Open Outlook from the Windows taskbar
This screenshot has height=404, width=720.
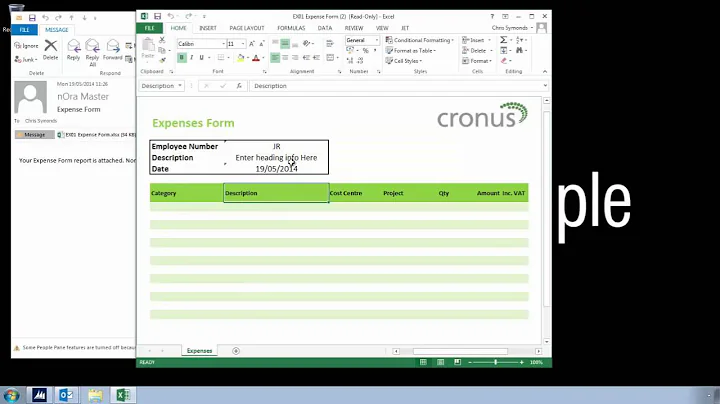point(67,395)
